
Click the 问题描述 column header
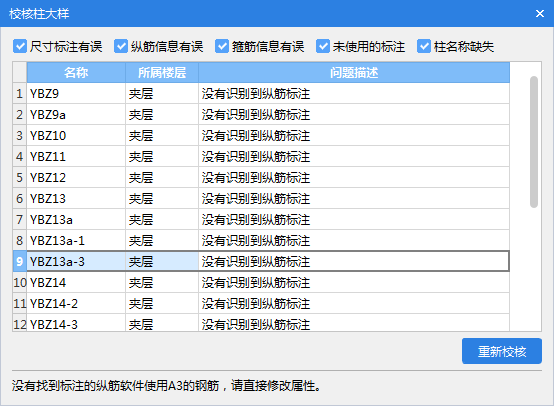(x=354, y=72)
